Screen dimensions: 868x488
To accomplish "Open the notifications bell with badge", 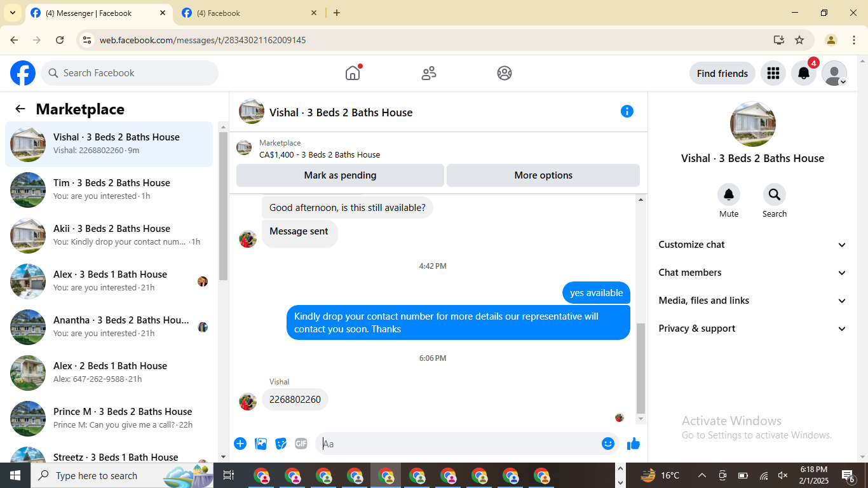I will 804,73.
